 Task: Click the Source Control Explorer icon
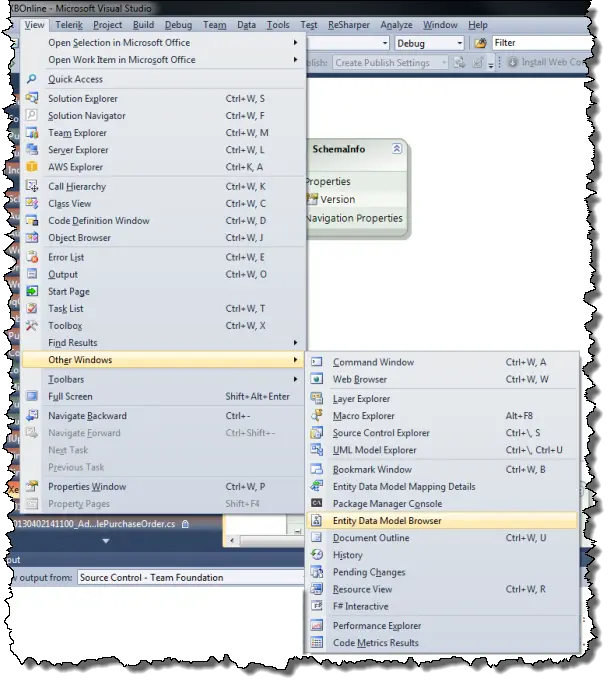(x=317, y=433)
